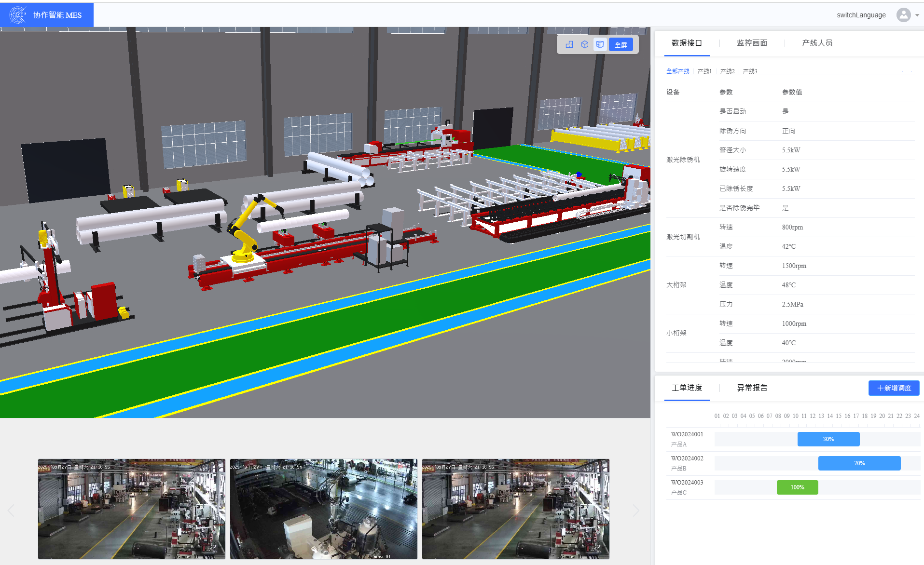Click WO2024003 green 100% progress bar
The image size is (924, 565).
[797, 487]
